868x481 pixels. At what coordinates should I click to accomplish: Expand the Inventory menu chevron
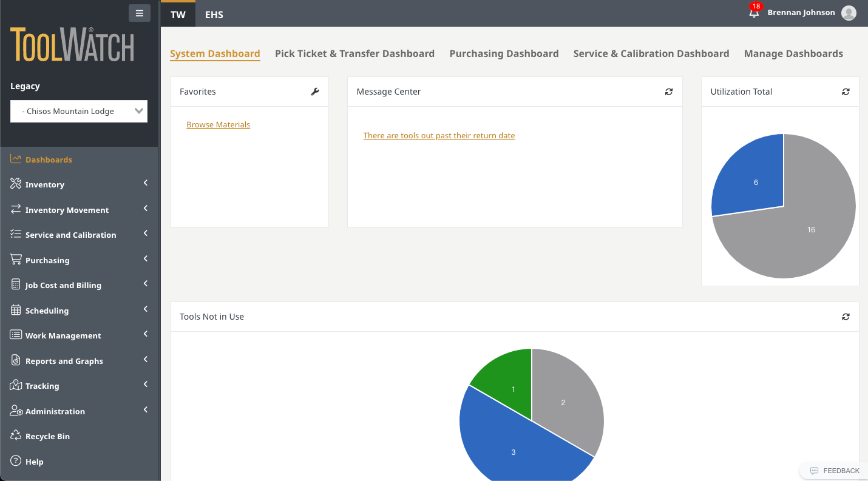click(146, 183)
